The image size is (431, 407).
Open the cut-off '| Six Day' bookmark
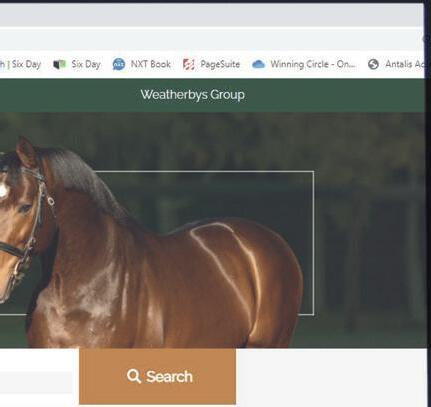tap(21, 64)
